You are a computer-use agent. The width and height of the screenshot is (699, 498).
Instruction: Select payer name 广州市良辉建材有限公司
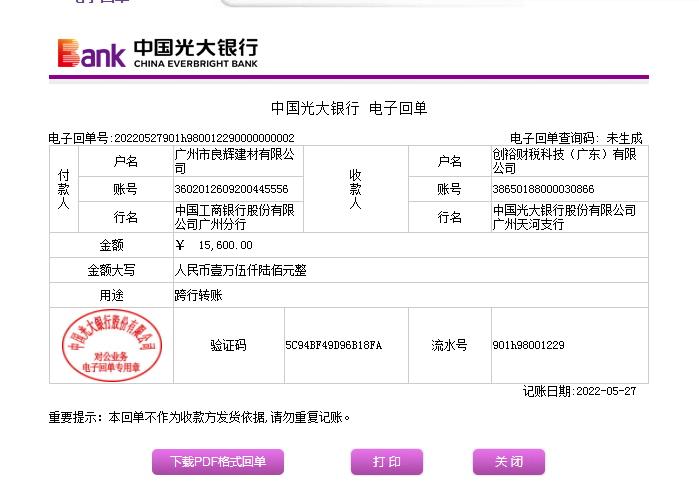(234, 161)
